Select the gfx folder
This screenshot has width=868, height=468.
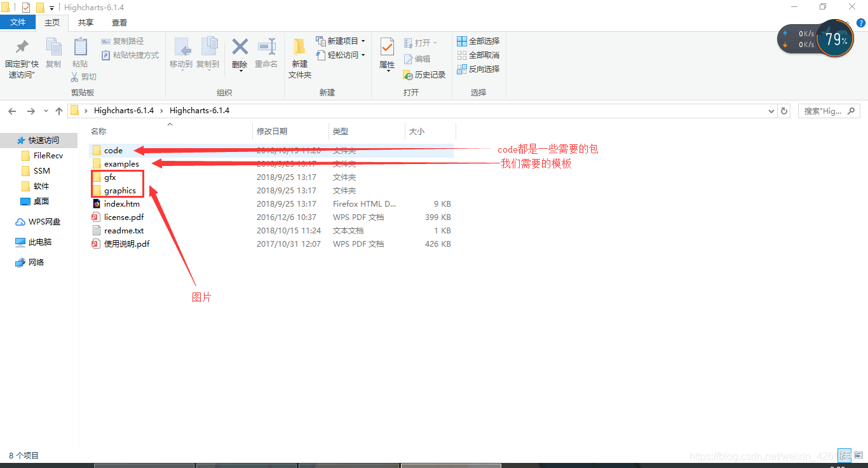pos(110,177)
